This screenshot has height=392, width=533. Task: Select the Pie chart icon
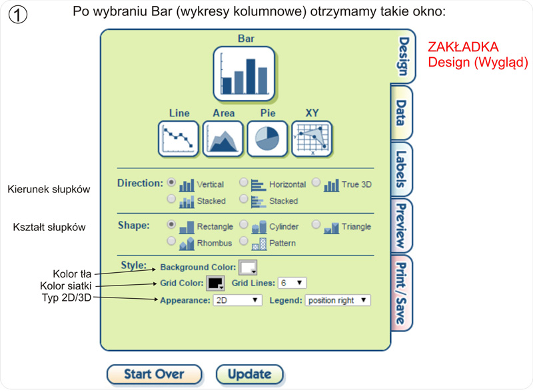click(x=267, y=138)
